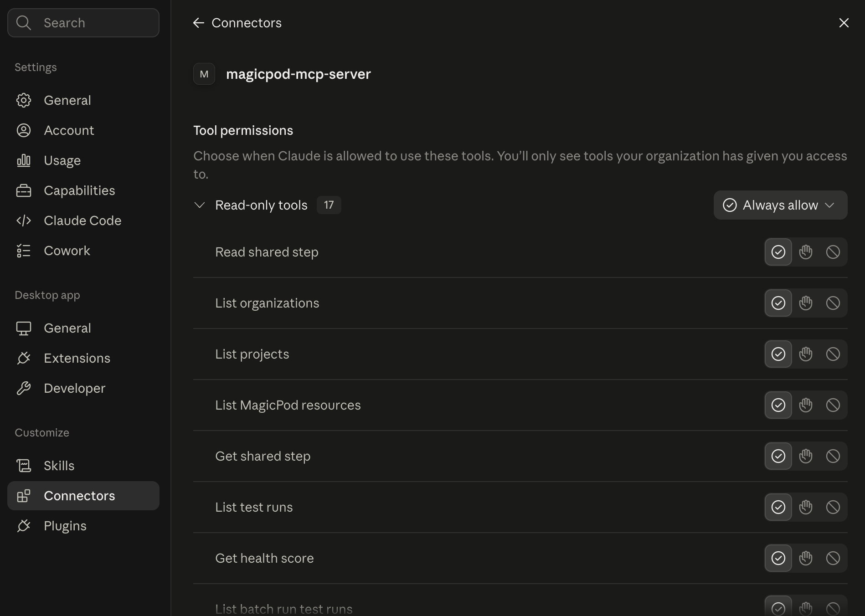Click the Claude Code brackets icon
The image size is (865, 616).
[x=24, y=221]
